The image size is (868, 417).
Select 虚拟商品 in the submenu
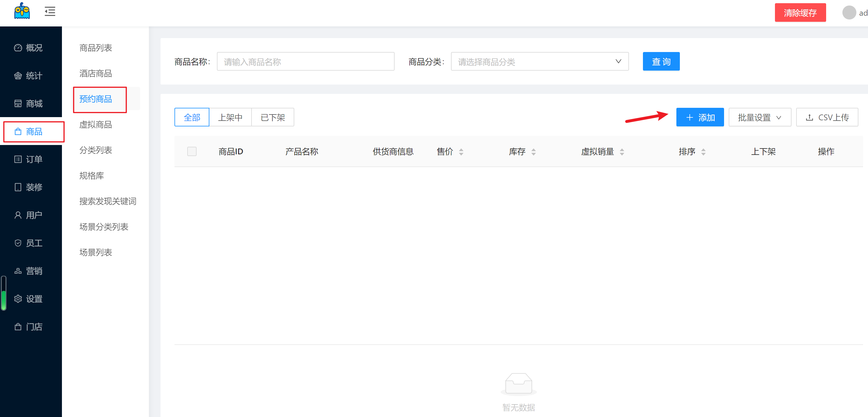click(96, 125)
